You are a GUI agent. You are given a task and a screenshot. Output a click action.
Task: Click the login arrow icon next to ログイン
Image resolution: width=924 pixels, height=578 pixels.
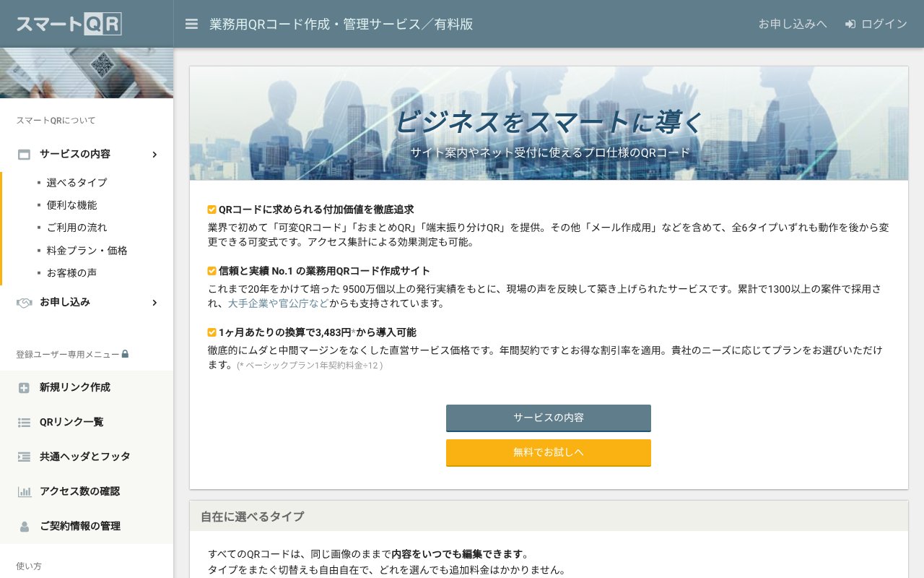pos(849,24)
